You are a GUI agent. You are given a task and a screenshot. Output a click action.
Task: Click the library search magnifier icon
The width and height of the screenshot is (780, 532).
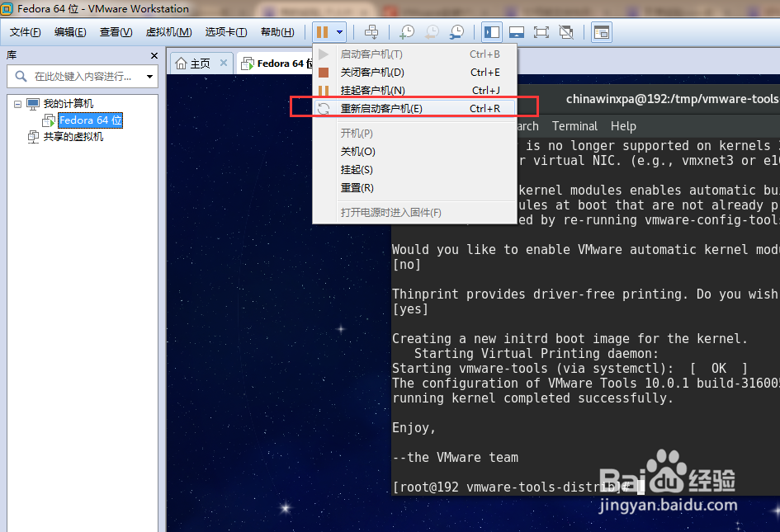tap(21, 76)
